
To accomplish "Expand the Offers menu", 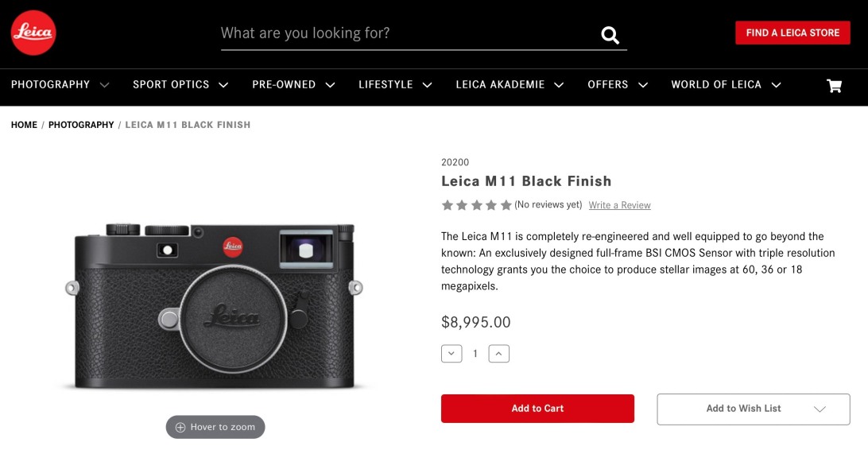I will (618, 85).
